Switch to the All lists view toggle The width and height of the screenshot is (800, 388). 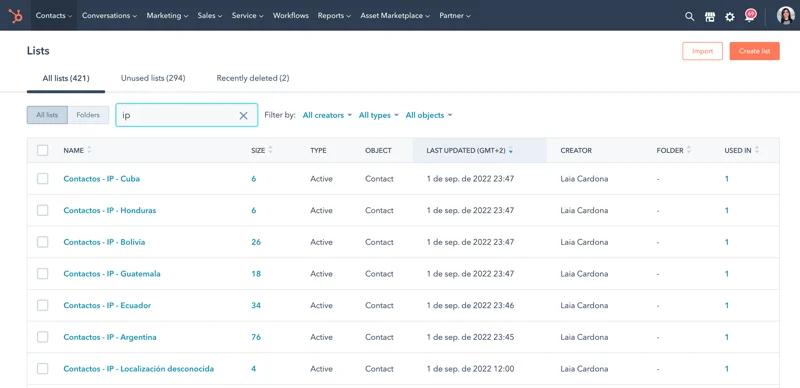click(x=47, y=115)
